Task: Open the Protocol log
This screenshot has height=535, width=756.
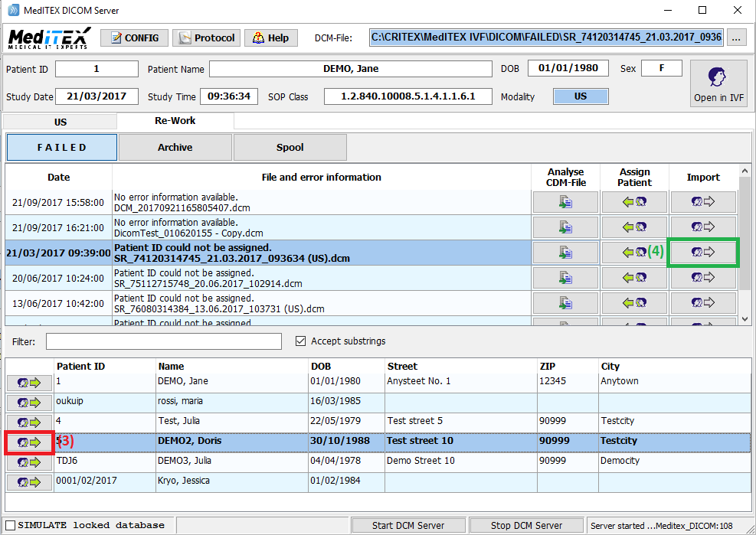Action: pyautogui.click(x=206, y=38)
